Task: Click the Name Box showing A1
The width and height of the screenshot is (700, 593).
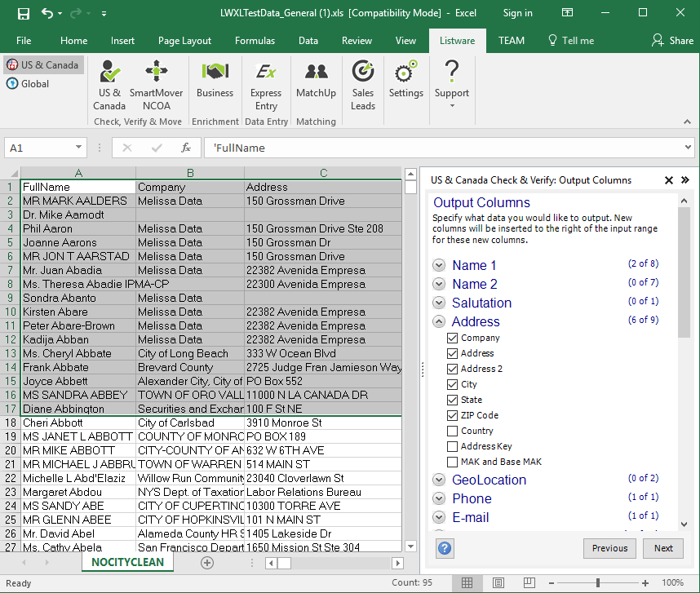Action: pos(38,148)
